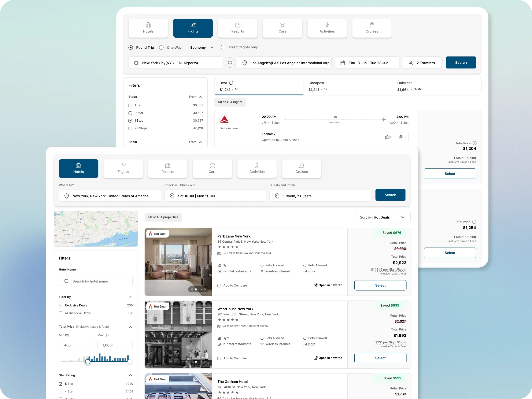Click the location pin in hotel destination field
The height and width of the screenshot is (399, 532).
point(67,196)
